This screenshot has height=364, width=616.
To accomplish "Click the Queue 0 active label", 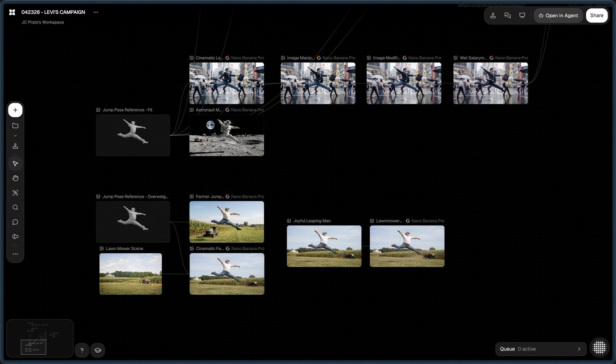I will point(518,349).
